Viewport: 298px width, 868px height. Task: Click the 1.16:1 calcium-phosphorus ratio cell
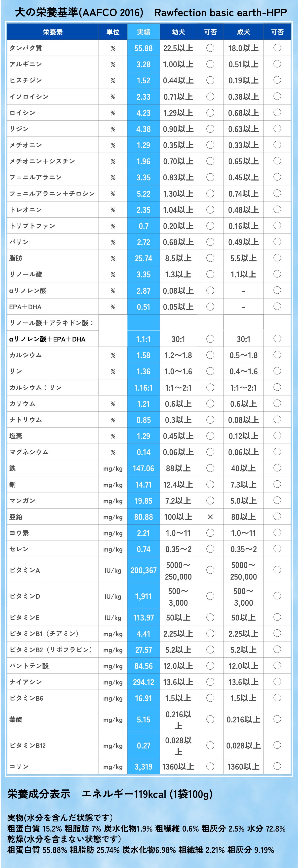144,387
